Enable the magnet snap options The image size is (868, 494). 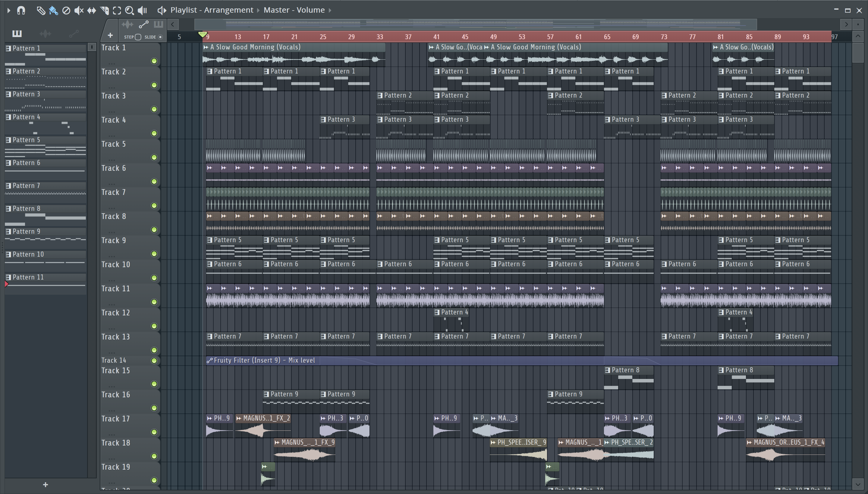(21, 10)
